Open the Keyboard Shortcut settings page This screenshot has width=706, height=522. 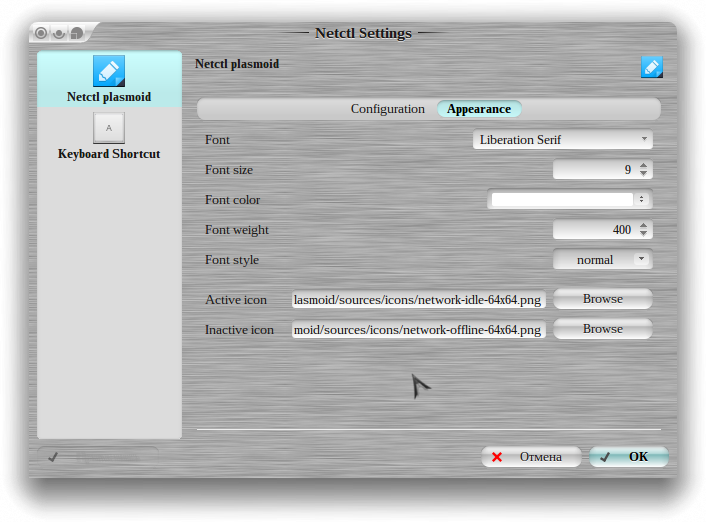click(x=109, y=137)
